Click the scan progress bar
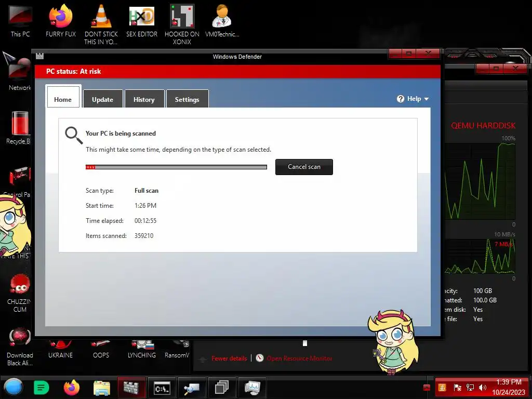This screenshot has width=532, height=399. (176, 167)
